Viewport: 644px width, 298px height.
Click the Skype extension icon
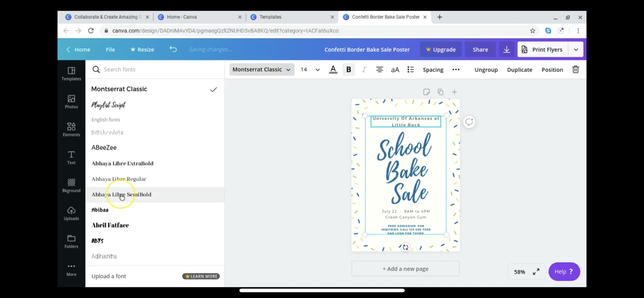[548, 31]
